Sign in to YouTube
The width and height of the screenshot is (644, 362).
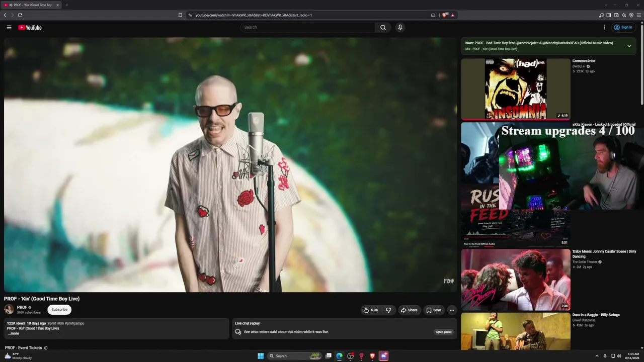[x=623, y=28]
